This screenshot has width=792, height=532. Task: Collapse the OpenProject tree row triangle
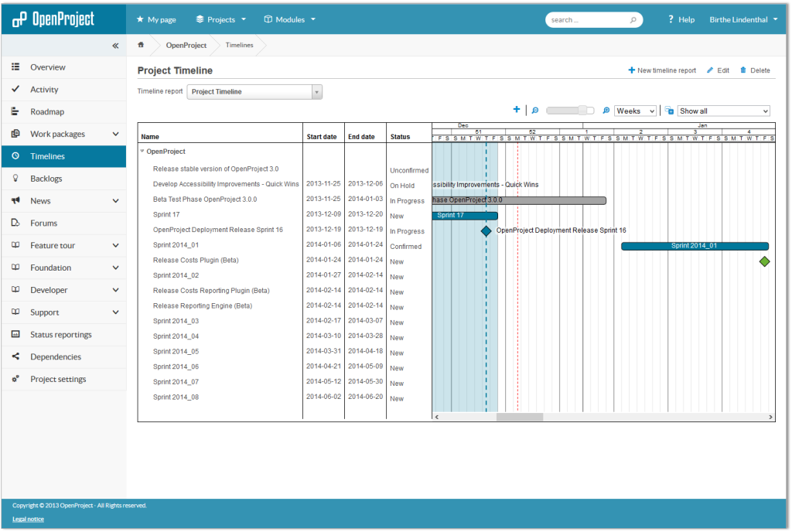coord(142,151)
